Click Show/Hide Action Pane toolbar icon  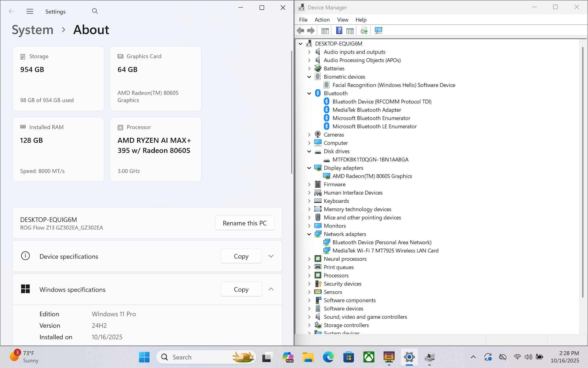[x=350, y=31]
